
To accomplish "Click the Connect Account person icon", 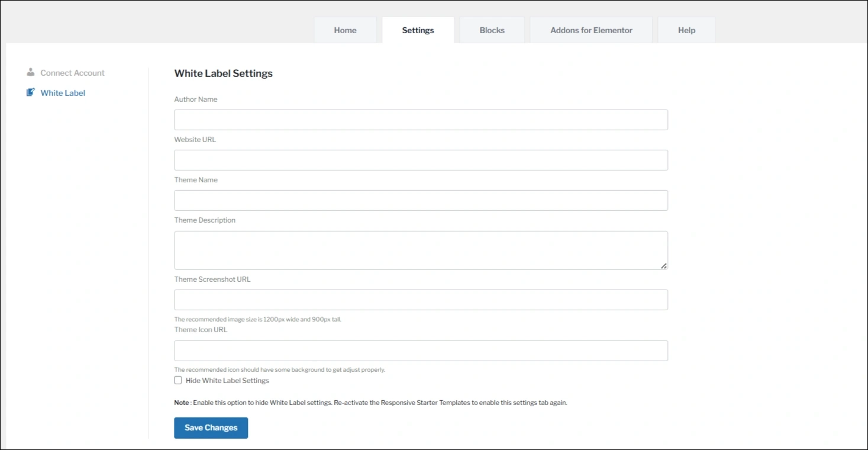I will tap(30, 72).
